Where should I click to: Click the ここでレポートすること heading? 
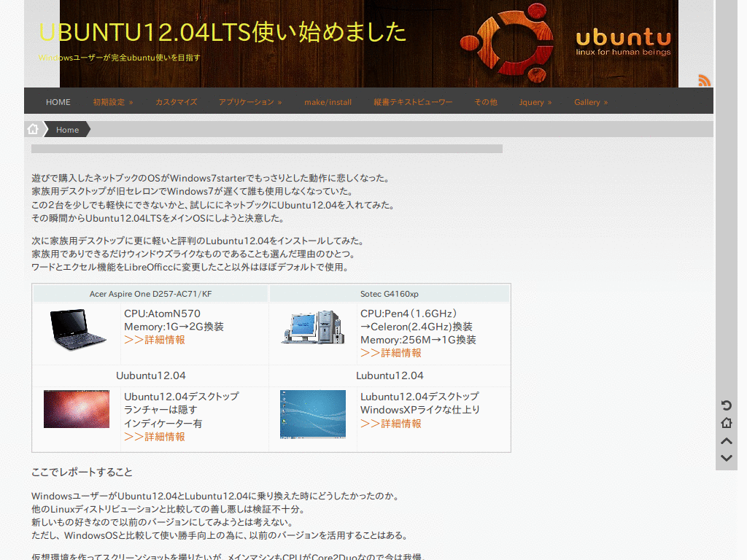(82, 472)
